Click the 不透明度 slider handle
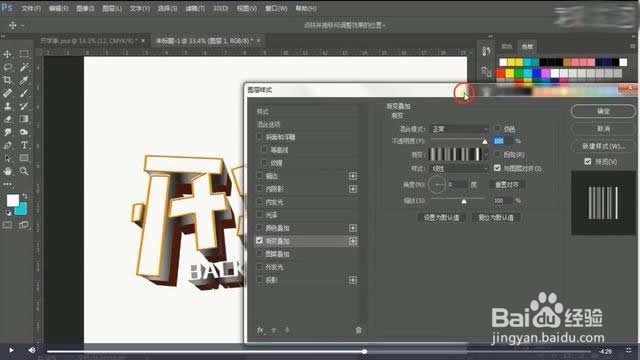640x360 pixels. pyautogui.click(x=484, y=142)
